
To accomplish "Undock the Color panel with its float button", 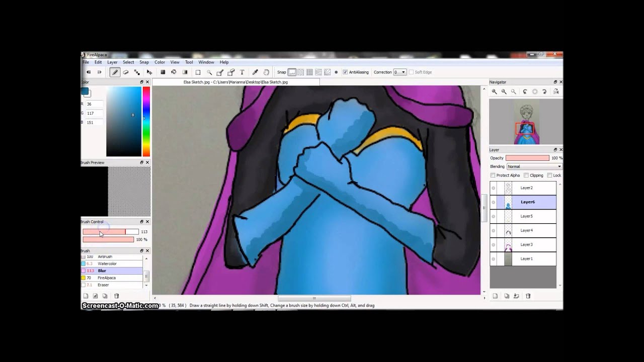I will [142, 82].
